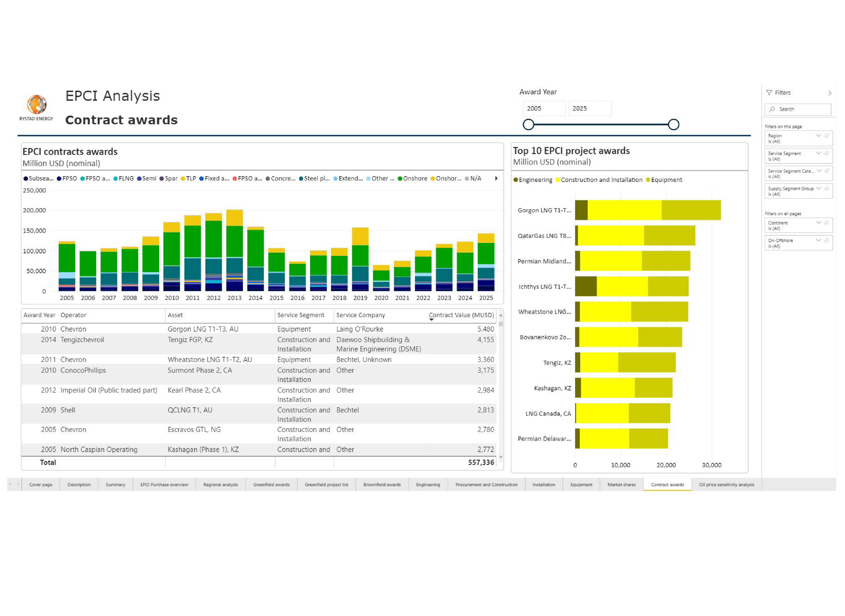Open the On-Offshore filter dropdown
Image resolution: width=845 pixels, height=616 pixels.
pyautogui.click(x=819, y=240)
